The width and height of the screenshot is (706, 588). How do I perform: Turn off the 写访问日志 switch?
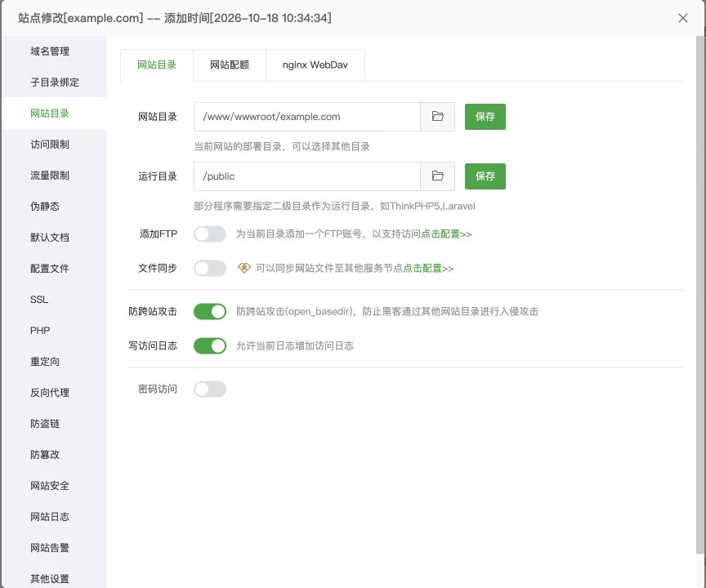coord(210,345)
